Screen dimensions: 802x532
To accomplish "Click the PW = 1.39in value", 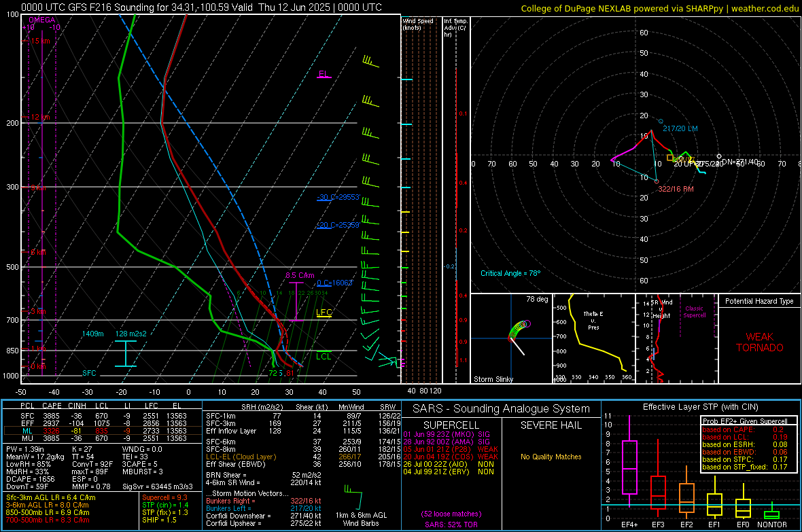I will (x=24, y=449).
